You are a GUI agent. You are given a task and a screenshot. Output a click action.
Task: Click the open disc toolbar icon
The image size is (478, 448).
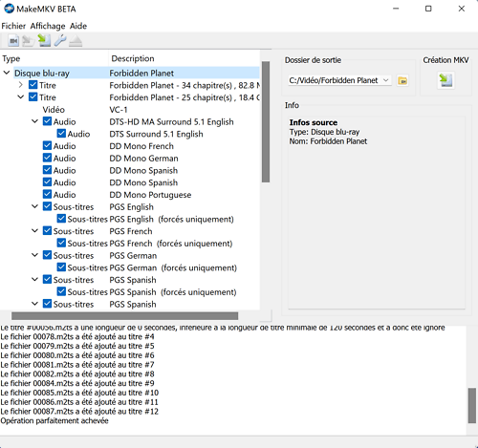[x=29, y=41]
